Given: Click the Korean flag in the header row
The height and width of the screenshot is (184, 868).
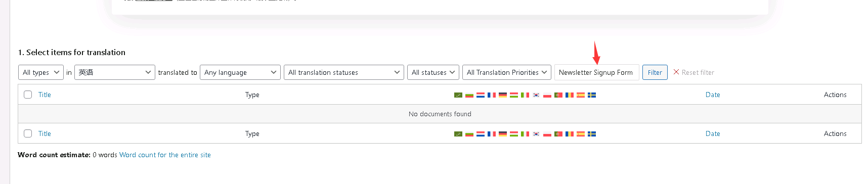Looking at the screenshot, I should tap(536, 95).
